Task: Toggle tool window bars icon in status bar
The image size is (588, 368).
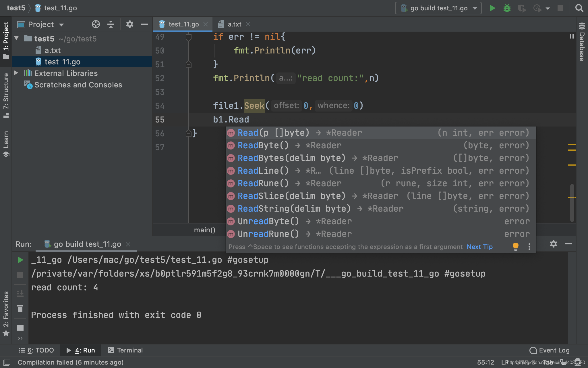Action: (x=7, y=362)
